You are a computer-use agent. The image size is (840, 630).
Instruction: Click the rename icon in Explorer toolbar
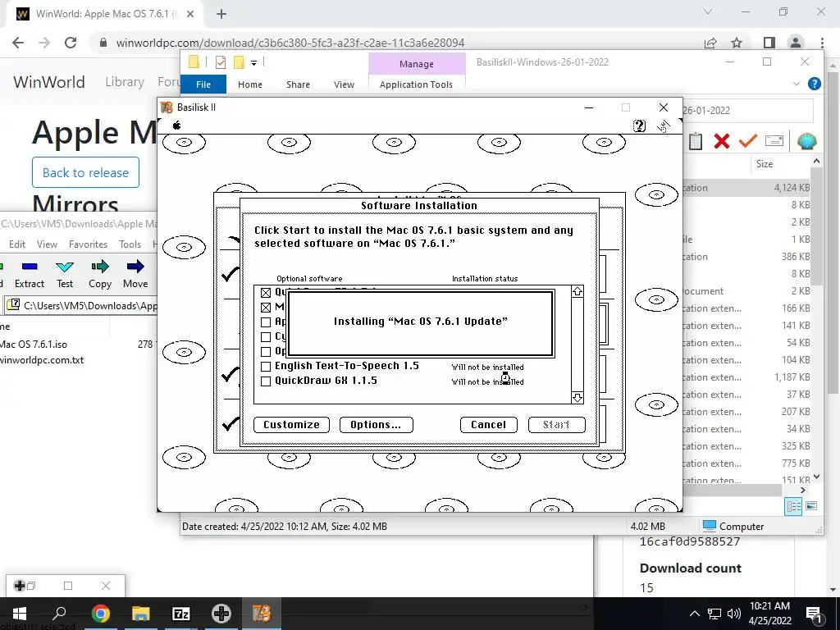(x=774, y=141)
